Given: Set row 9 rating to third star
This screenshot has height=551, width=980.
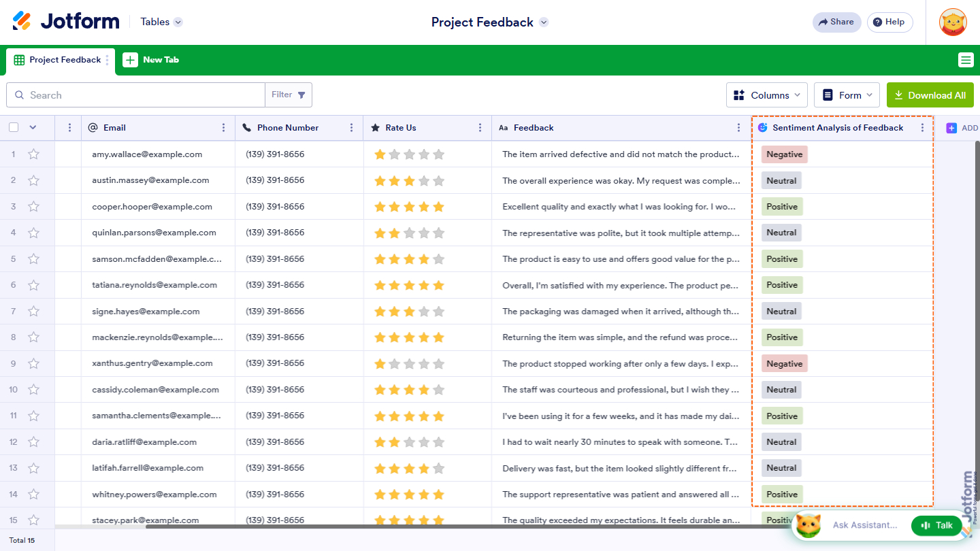Looking at the screenshot, I should pyautogui.click(x=409, y=363).
